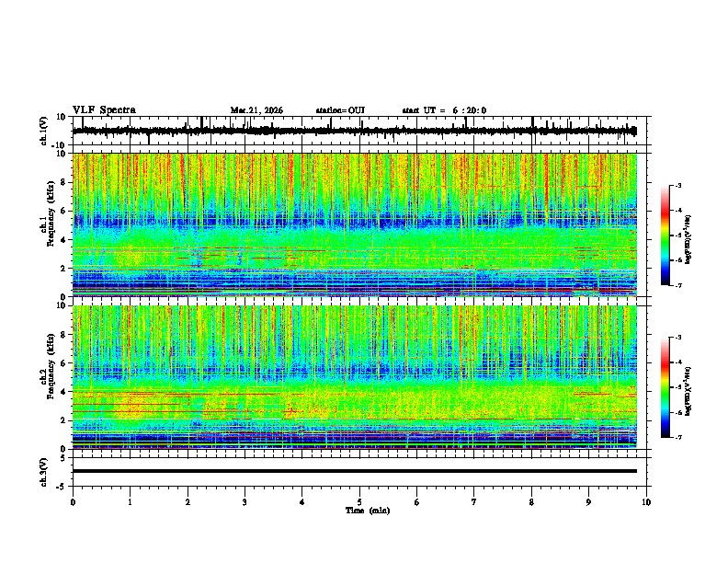This screenshot has width=728, height=563.
Task: Click the "1" tick label on Time axis
Action: [130, 502]
